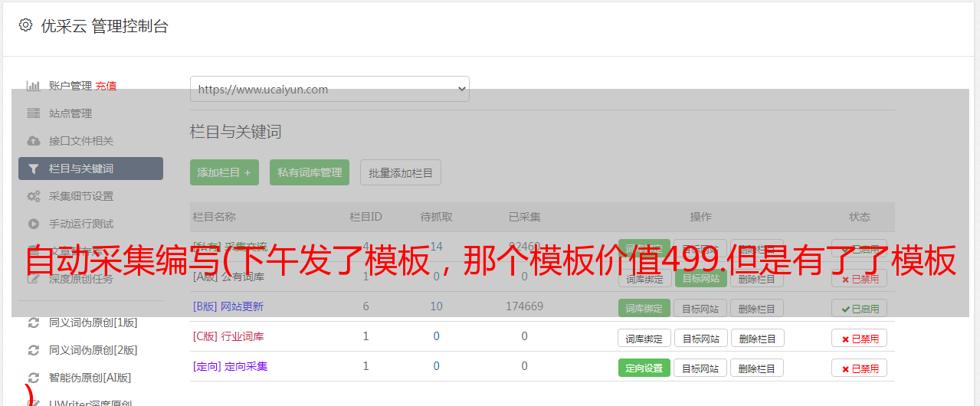Click the play icon beside 手动运行测试
This screenshot has height=406, width=980.
pyautogui.click(x=33, y=224)
